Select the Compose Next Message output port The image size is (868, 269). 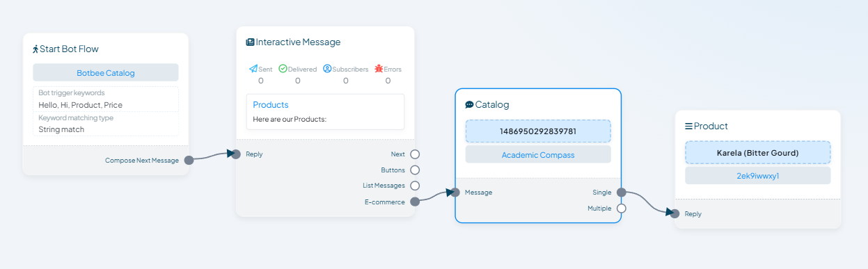pyautogui.click(x=189, y=161)
